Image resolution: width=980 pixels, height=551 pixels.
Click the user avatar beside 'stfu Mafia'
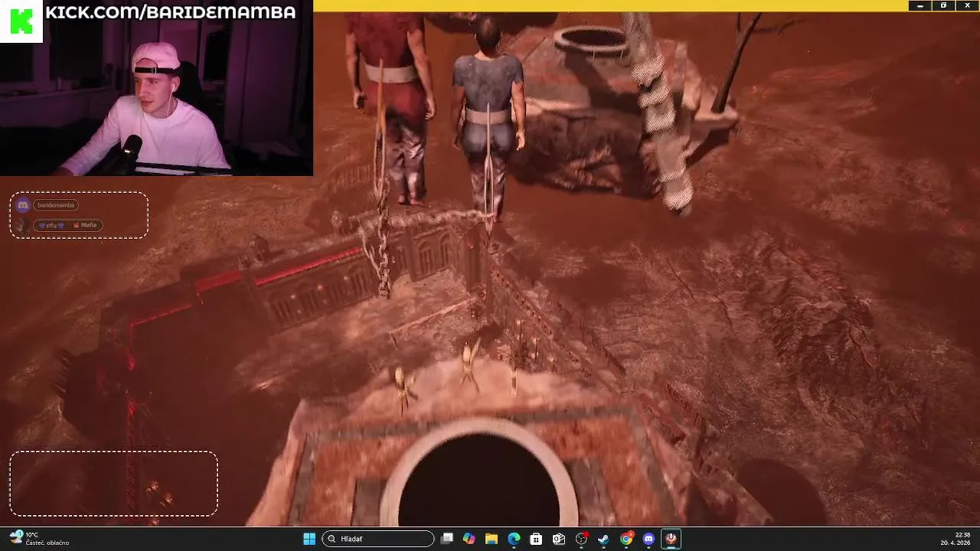(x=23, y=225)
